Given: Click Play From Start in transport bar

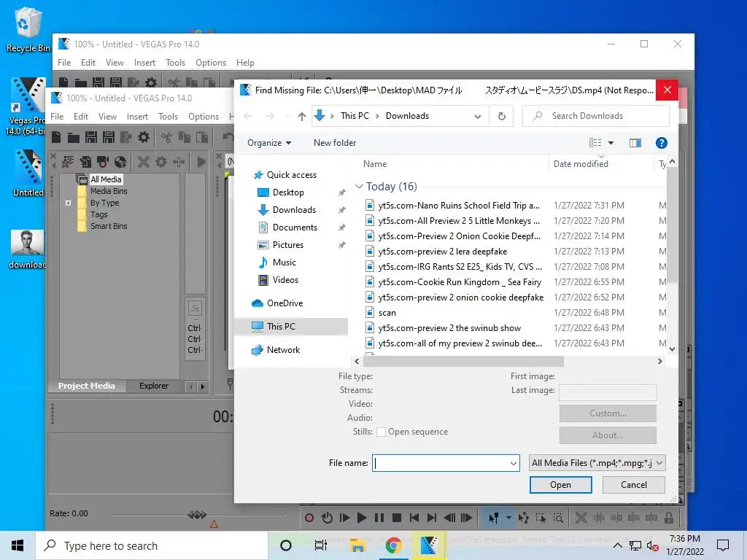Looking at the screenshot, I should click(x=344, y=518).
